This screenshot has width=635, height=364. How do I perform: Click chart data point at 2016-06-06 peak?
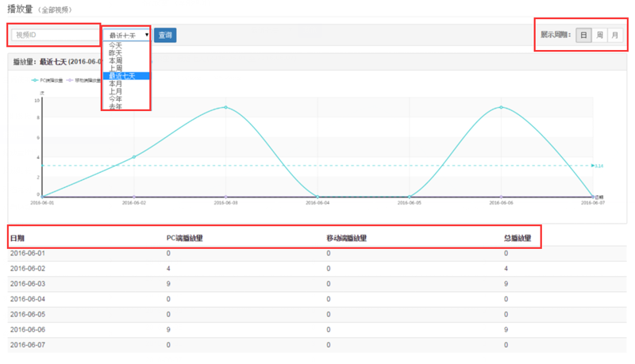click(501, 107)
